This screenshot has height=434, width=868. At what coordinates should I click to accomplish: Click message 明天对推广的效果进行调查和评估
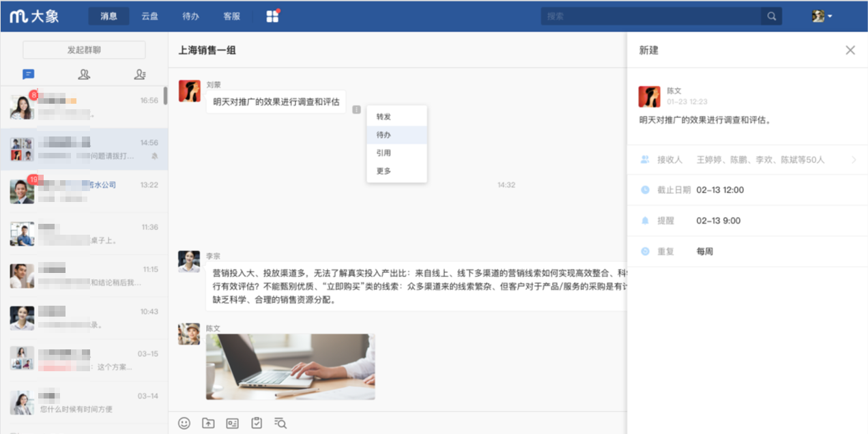click(276, 102)
